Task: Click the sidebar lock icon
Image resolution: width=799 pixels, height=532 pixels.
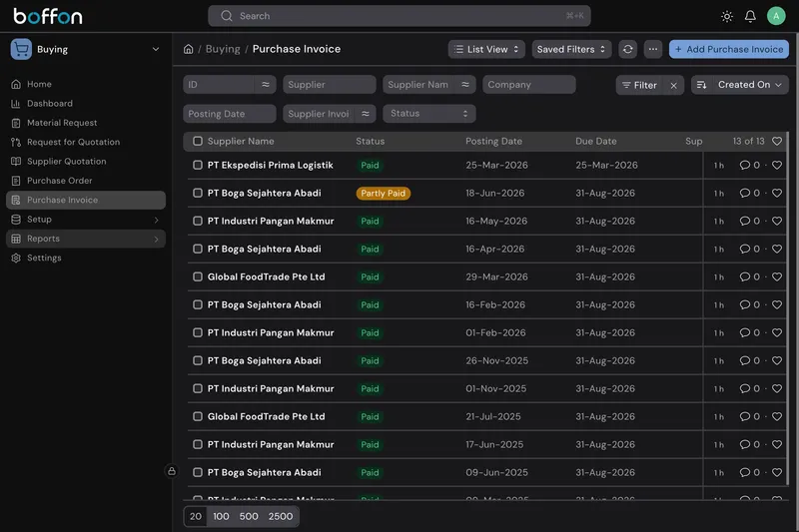Action: pos(172,471)
